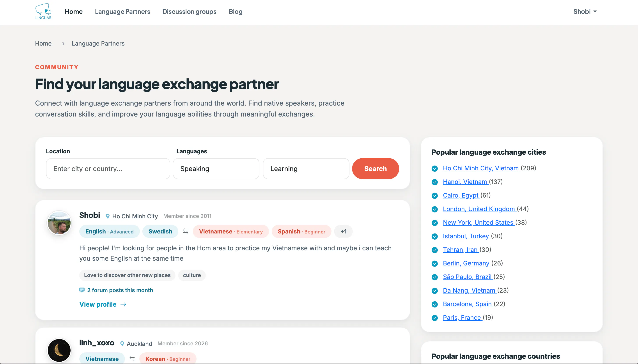
Task: Click check icon beside Da Nang, Vietnam
Action: pyautogui.click(x=435, y=291)
